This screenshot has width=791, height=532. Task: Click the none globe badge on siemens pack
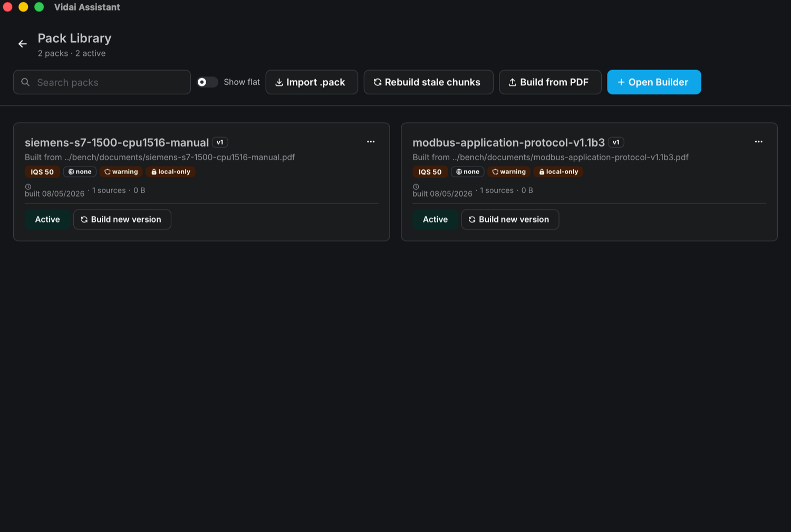coord(80,172)
